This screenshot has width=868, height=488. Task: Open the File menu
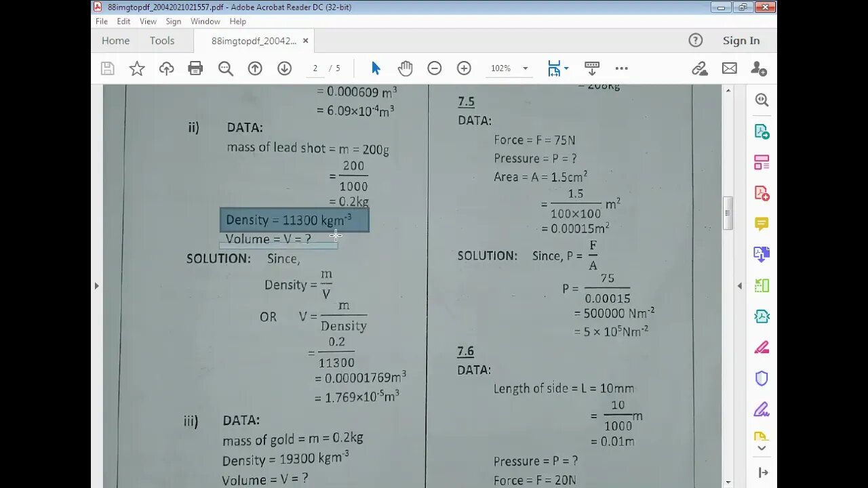[x=102, y=22]
